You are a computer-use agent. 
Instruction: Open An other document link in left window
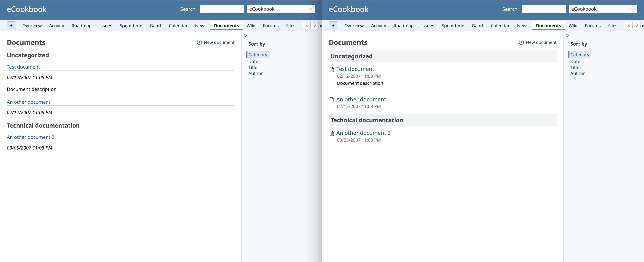coord(29,102)
